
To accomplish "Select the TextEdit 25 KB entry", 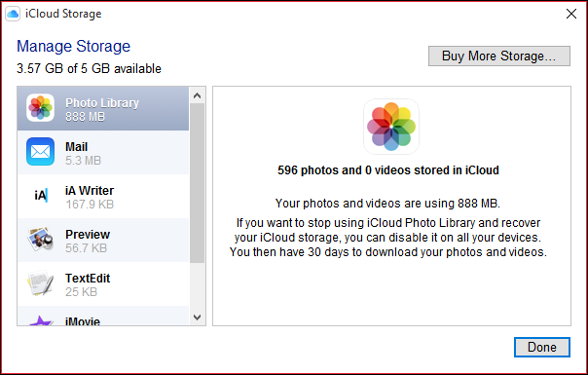I will pyautogui.click(x=103, y=284).
